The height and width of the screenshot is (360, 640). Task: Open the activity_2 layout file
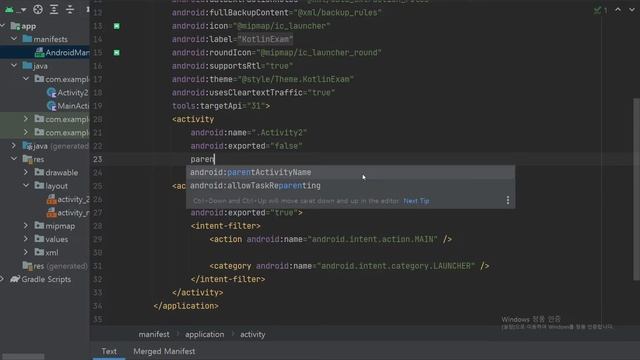pos(68,199)
